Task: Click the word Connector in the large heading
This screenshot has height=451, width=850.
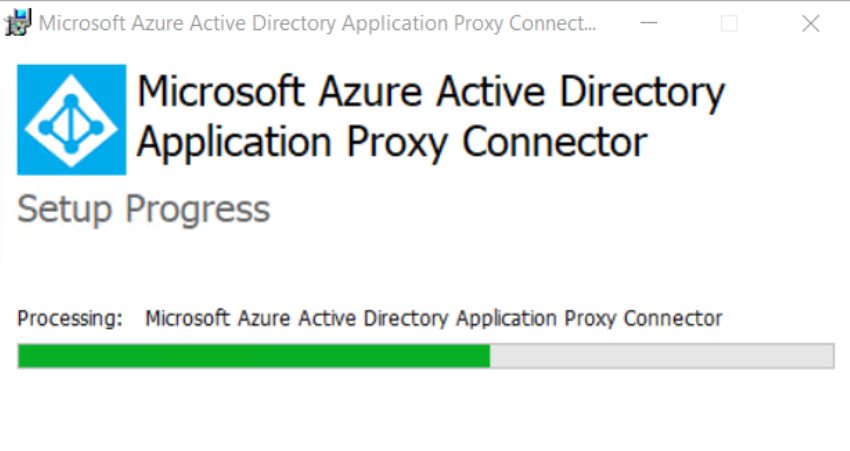Action: pos(555,142)
